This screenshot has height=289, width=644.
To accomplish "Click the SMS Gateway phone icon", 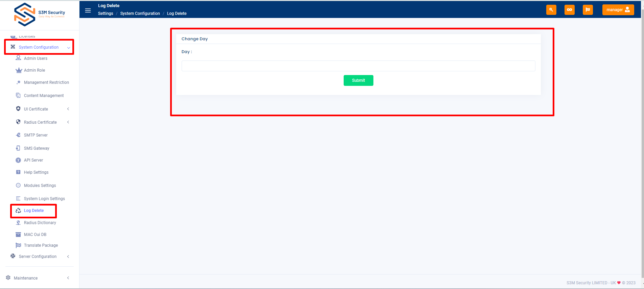I will pos(18,148).
